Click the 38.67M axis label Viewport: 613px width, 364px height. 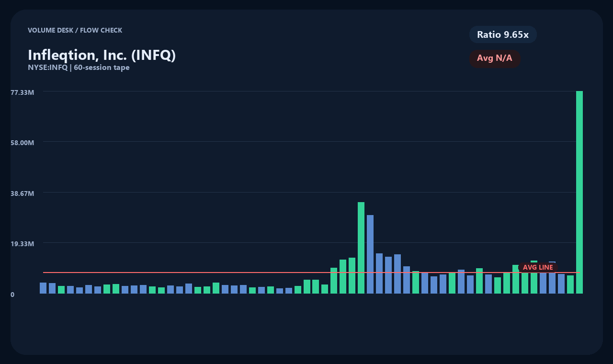click(x=23, y=193)
